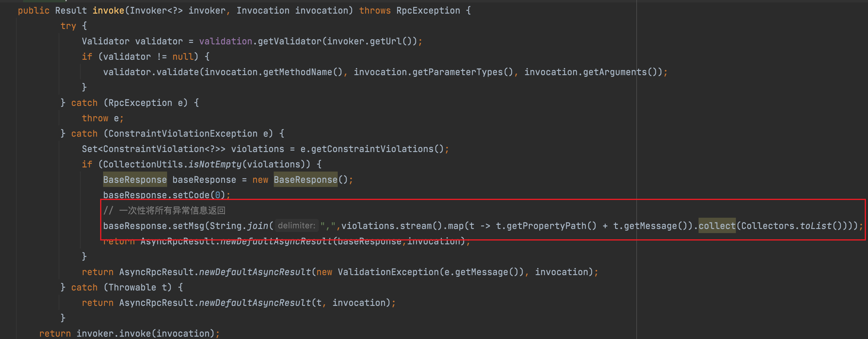Image resolution: width=868 pixels, height=339 pixels.
Task: Click the purple 'validation' field reference
Action: 225,41
